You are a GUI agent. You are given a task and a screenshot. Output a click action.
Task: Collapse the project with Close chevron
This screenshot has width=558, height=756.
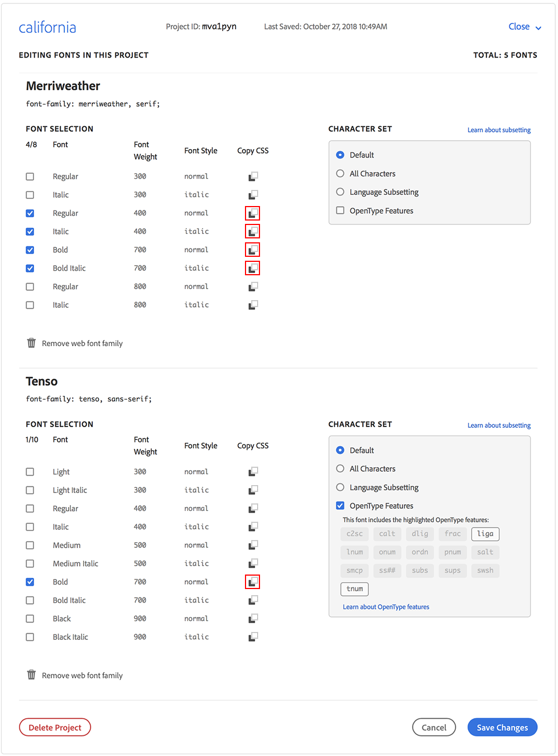click(x=538, y=27)
